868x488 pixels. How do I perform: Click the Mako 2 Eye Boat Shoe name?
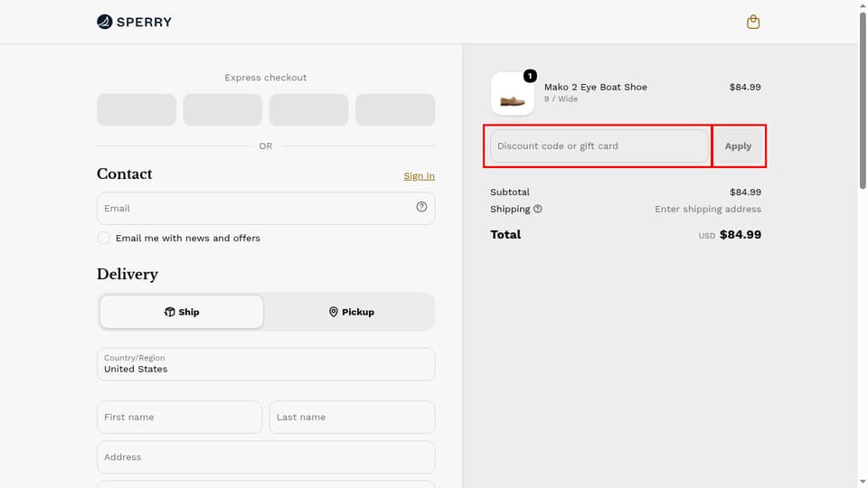[596, 87]
